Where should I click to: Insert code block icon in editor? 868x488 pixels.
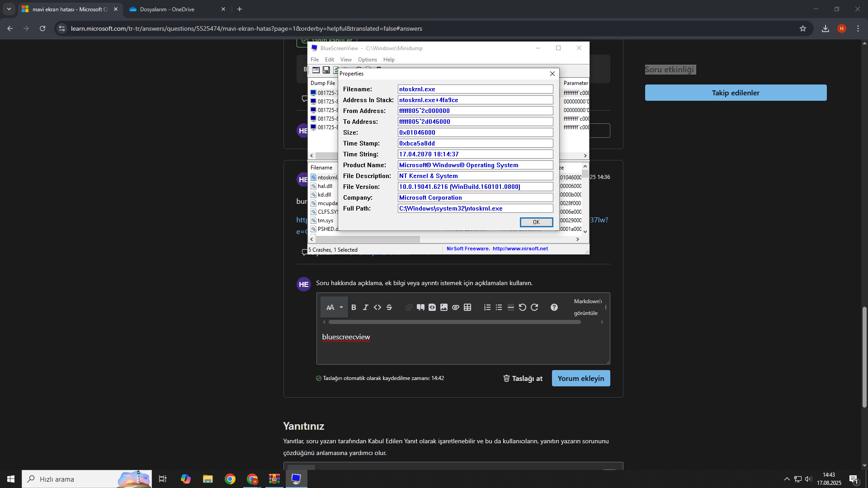[432, 307]
